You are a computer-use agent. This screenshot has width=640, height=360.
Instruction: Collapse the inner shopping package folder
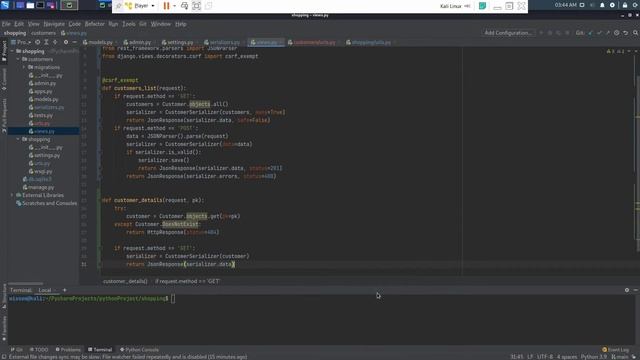[x=18, y=139]
